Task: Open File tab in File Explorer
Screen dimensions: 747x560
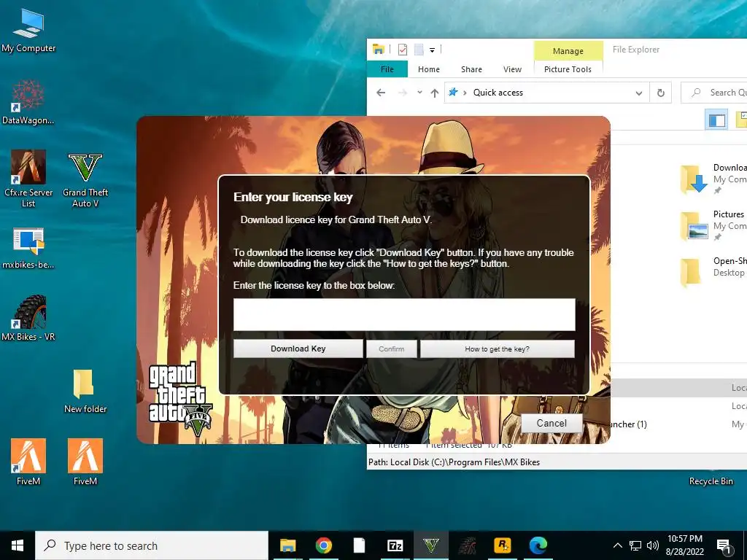Action: pyautogui.click(x=387, y=69)
